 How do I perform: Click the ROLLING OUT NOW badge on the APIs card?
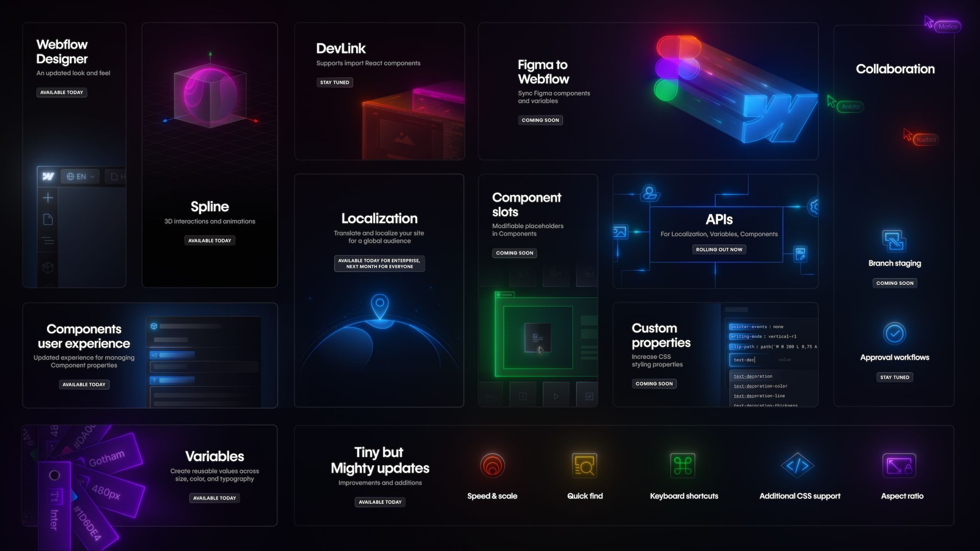point(719,249)
